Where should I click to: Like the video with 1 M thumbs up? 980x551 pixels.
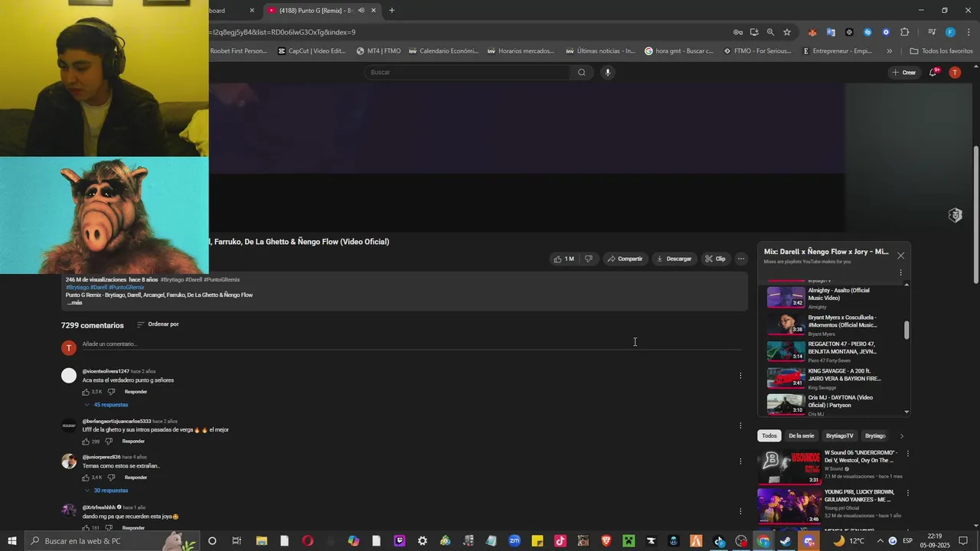click(564, 259)
